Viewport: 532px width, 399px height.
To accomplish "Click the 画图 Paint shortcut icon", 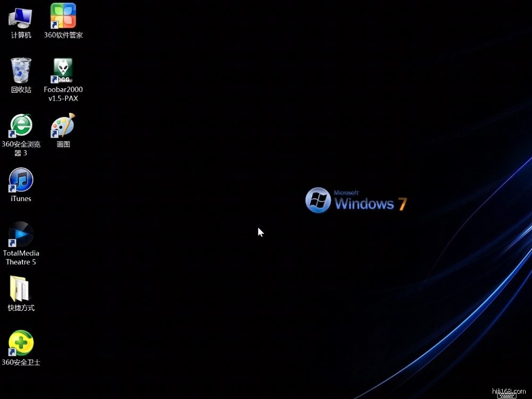I will [x=63, y=126].
